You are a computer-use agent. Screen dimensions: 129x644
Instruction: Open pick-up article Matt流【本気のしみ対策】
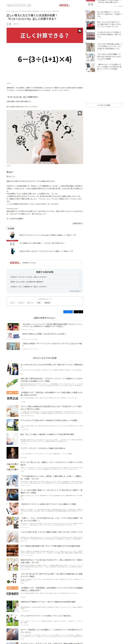pos(44,334)
